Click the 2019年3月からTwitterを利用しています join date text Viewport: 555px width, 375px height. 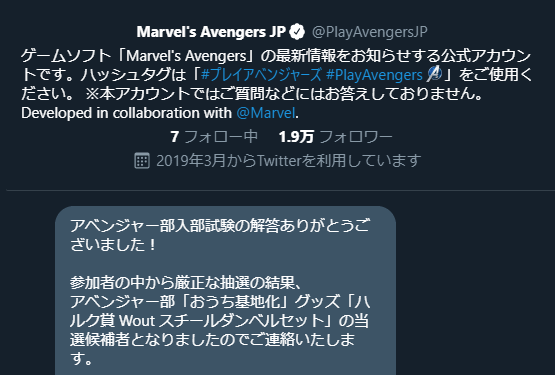pos(288,161)
